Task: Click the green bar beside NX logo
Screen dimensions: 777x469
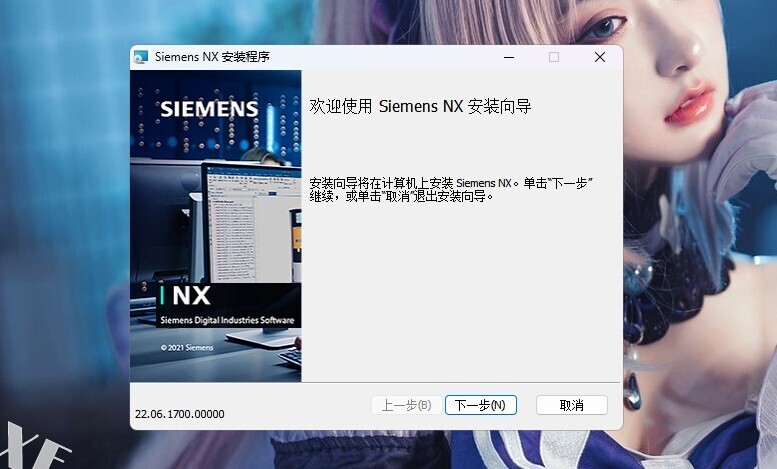Action: [162, 295]
